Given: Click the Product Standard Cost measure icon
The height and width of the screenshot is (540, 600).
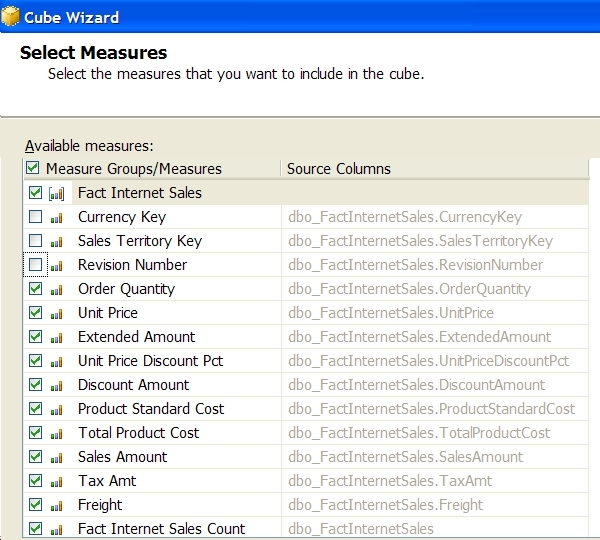Looking at the screenshot, I should click(x=56, y=410).
